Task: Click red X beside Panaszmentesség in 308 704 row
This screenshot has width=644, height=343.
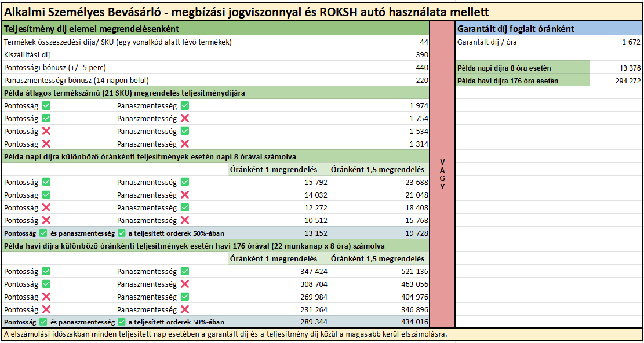Action: (185, 284)
